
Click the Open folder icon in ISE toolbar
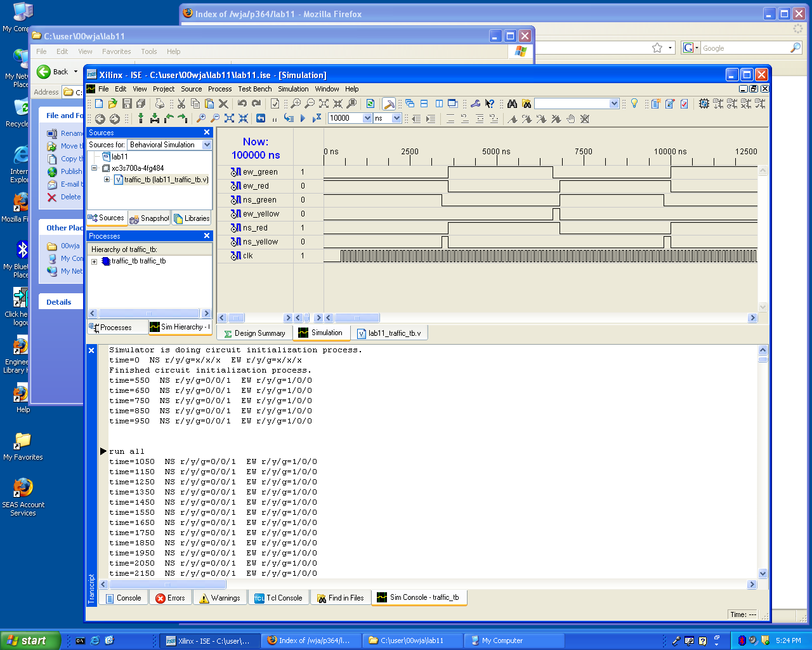[113, 103]
